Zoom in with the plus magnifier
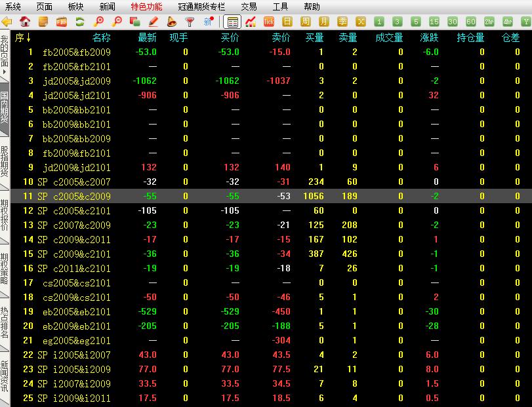The image size is (532, 407). click(x=100, y=22)
